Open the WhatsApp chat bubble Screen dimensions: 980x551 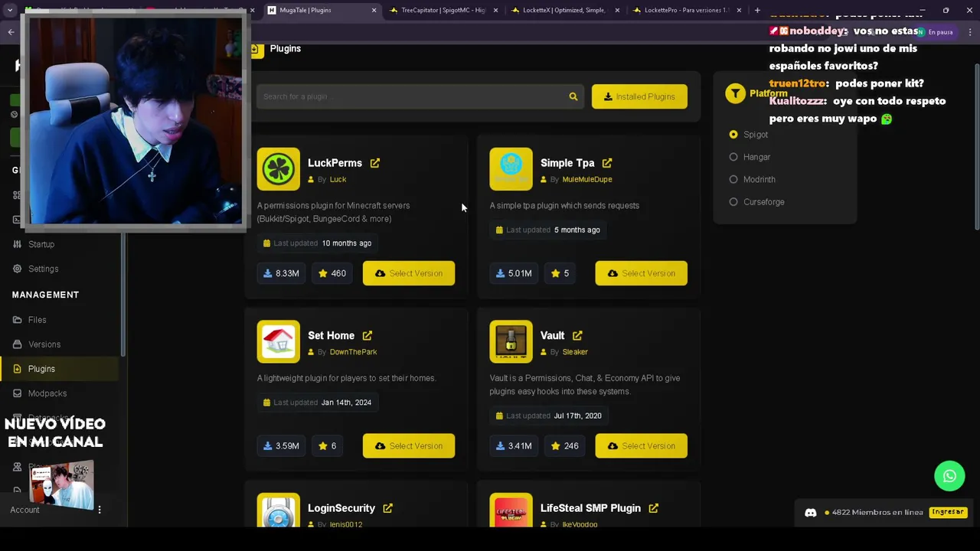949,476
